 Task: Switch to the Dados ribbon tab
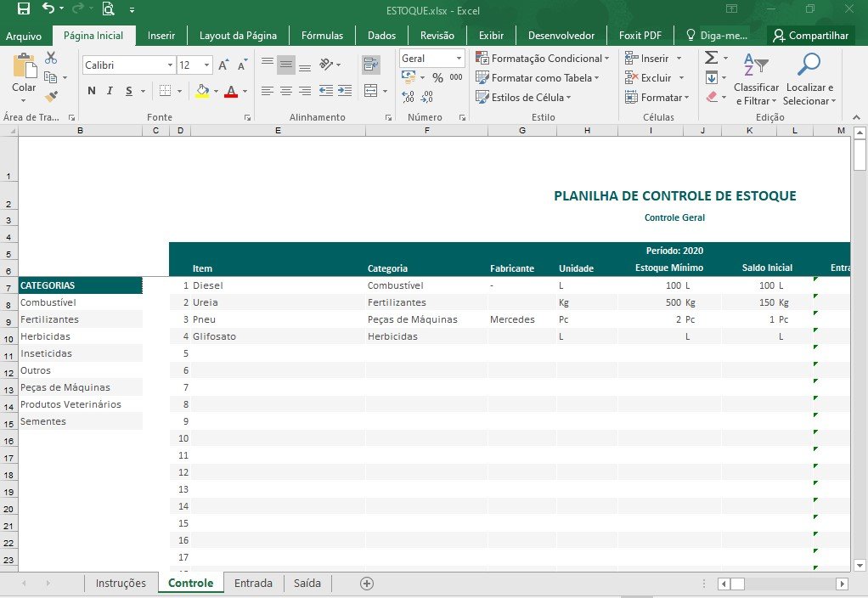click(382, 36)
